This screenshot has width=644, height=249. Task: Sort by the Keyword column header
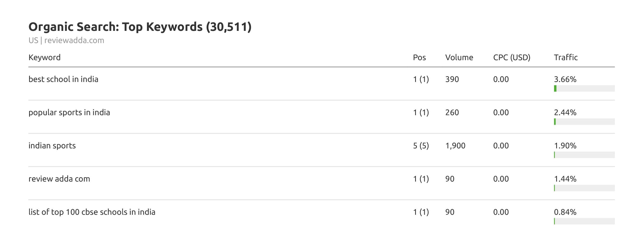coord(44,57)
